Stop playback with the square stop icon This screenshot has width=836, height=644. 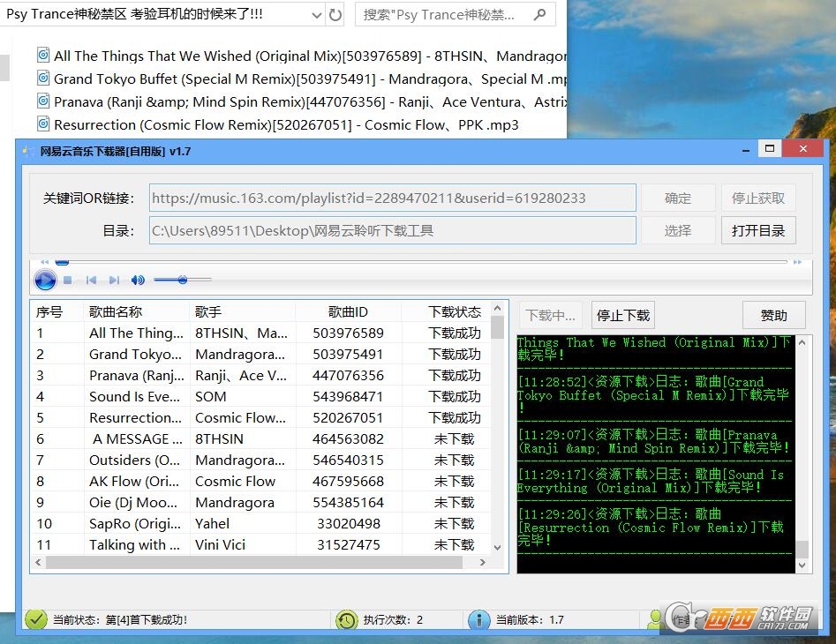[x=68, y=280]
